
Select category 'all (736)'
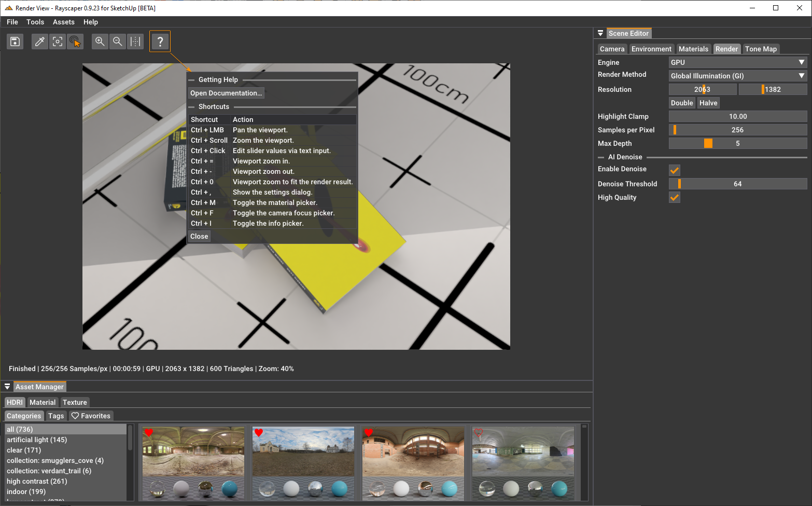[65, 429]
